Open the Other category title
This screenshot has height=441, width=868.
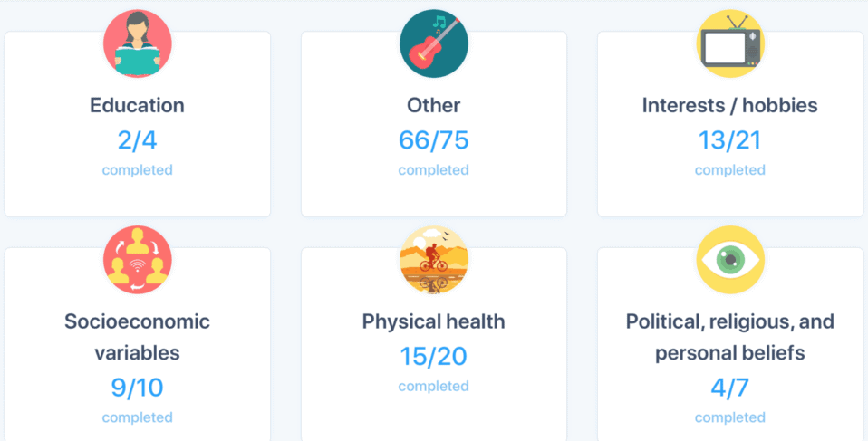pyautogui.click(x=434, y=105)
